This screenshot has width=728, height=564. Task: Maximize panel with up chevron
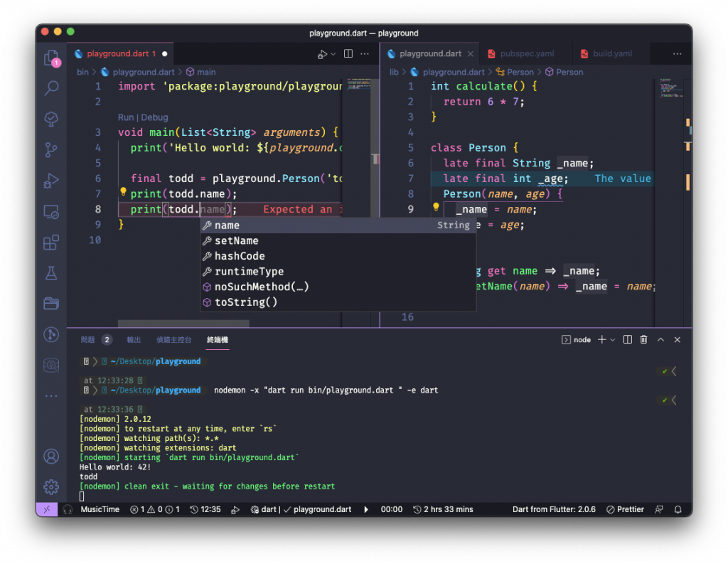[x=660, y=339]
